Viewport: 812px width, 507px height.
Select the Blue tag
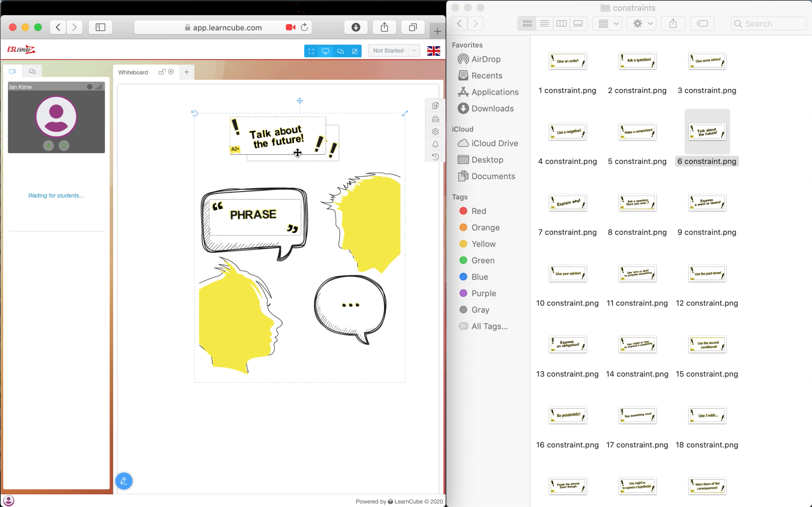click(x=479, y=277)
